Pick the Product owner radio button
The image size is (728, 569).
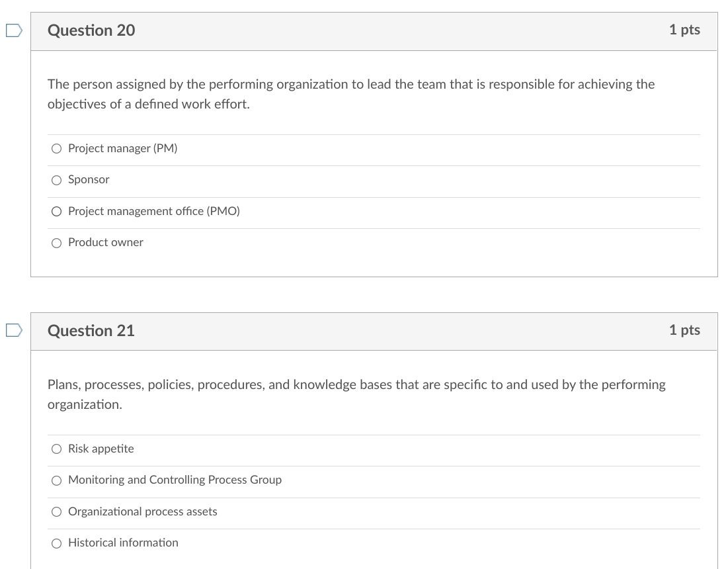pos(57,243)
